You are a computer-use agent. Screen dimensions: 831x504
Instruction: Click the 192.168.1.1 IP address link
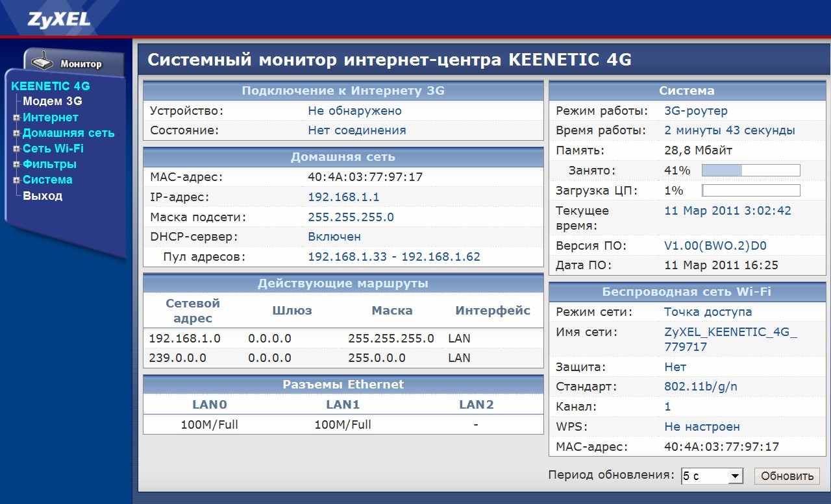343,197
